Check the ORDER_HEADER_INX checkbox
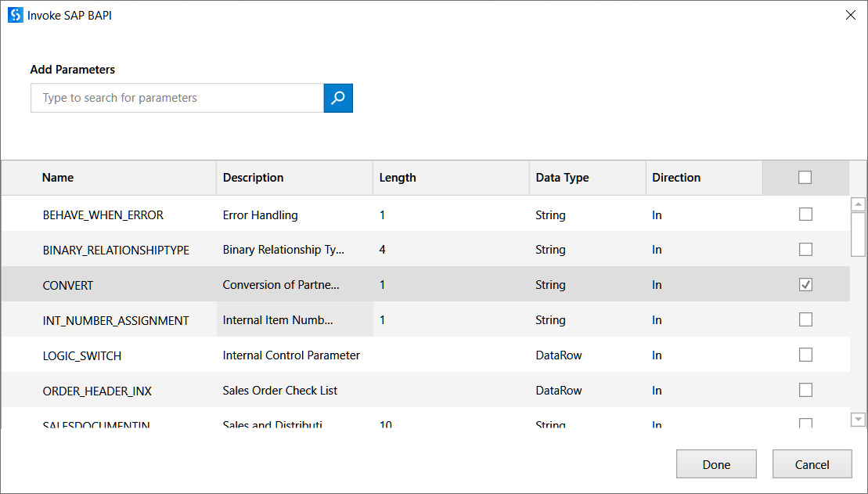Image resolution: width=868 pixels, height=494 pixels. coord(805,390)
